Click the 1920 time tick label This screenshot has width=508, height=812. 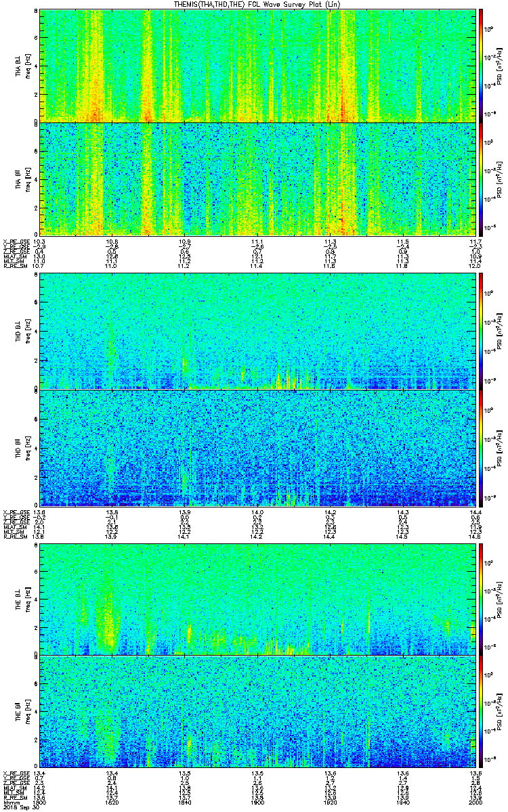coord(330,803)
